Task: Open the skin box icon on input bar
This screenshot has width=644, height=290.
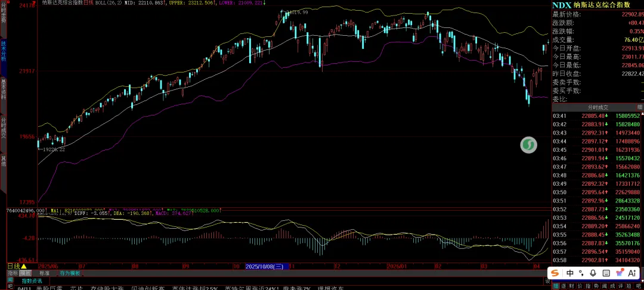Action: tap(620, 272)
